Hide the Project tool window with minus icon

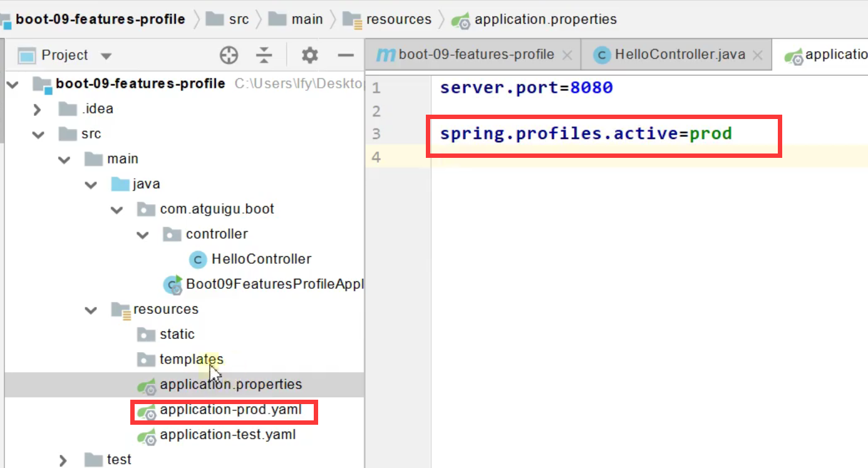click(346, 55)
